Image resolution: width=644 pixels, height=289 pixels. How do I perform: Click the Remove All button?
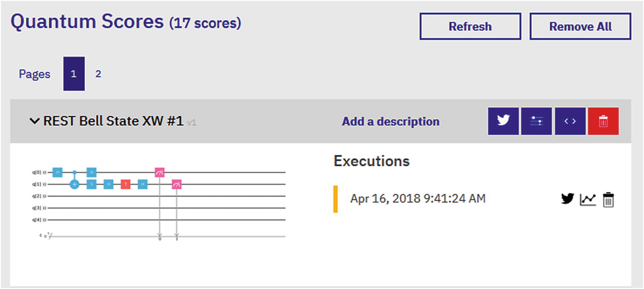click(x=580, y=27)
